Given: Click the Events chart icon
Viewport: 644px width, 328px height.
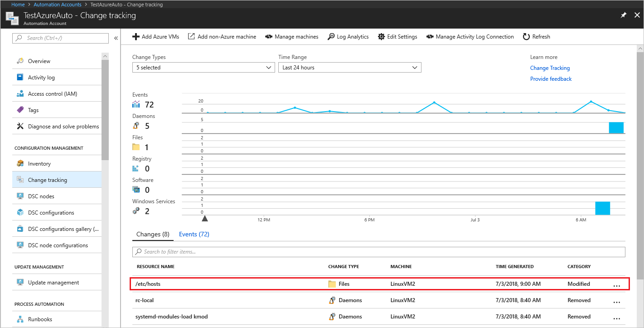Looking at the screenshot, I should click(136, 104).
